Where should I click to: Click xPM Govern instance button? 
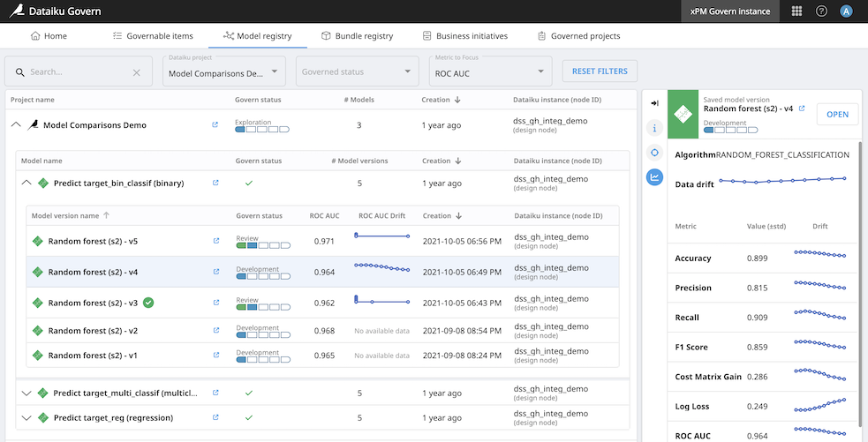tap(730, 11)
